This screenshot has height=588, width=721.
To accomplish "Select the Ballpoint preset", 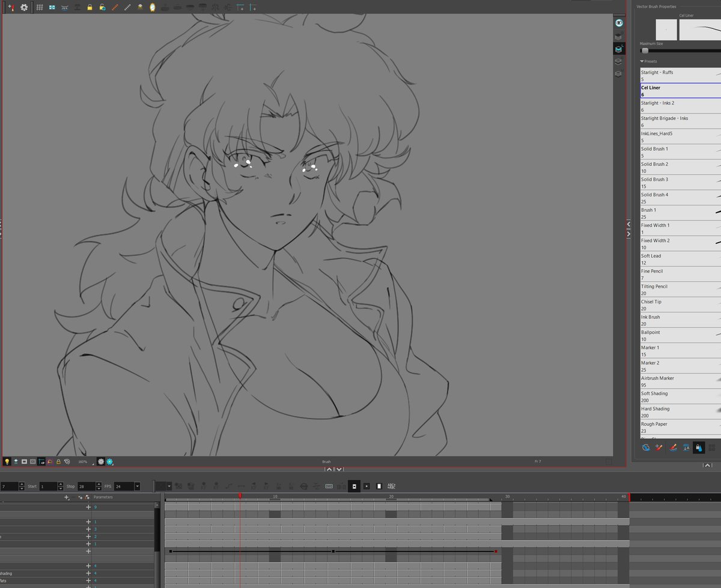I will pos(680,336).
